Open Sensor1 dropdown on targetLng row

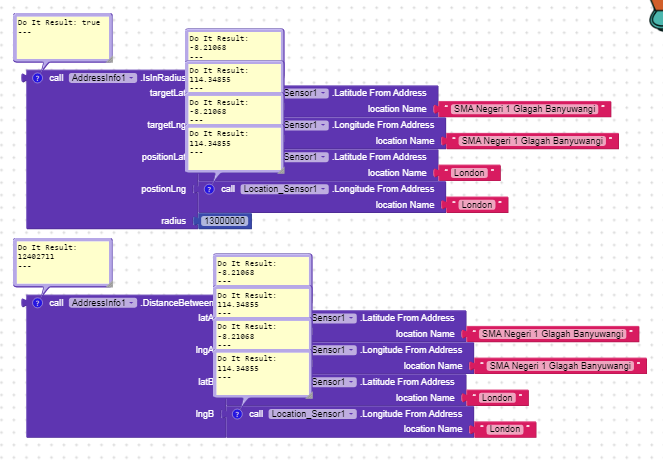tap(306, 125)
